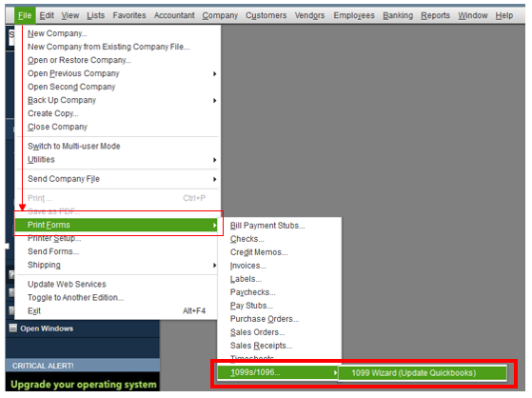
Task: Expand the Utilities submenu arrow
Action: pos(214,160)
